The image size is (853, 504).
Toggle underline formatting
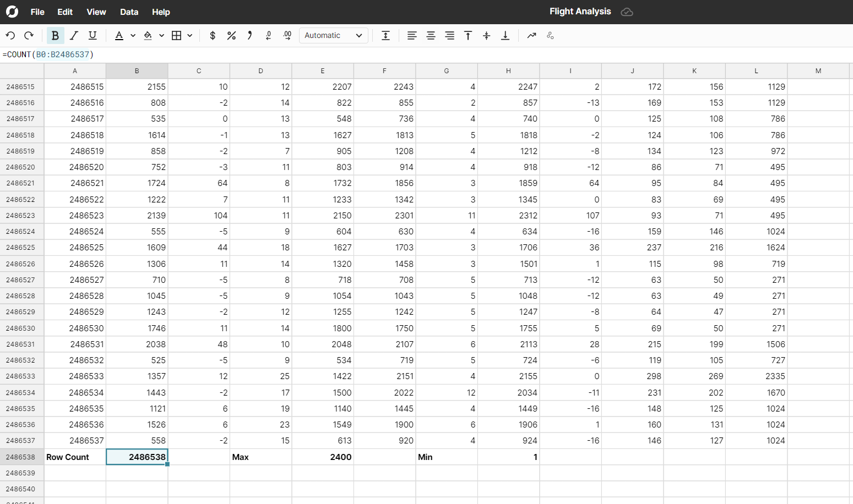[x=93, y=36]
